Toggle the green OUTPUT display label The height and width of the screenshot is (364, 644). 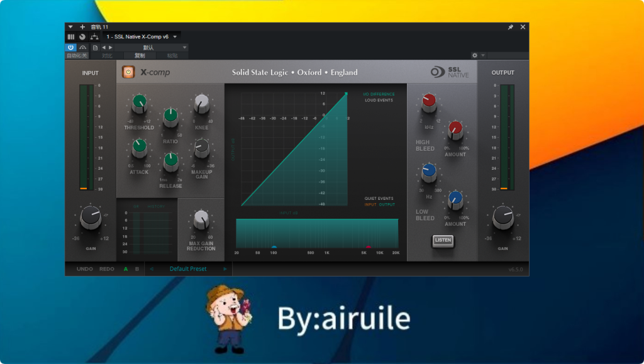tap(387, 204)
